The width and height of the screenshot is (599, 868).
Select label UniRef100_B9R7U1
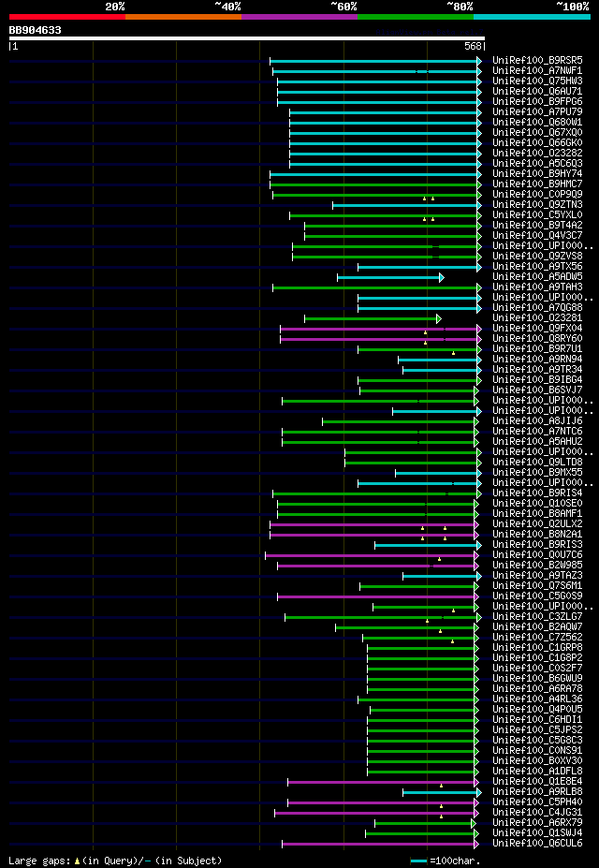(537, 348)
